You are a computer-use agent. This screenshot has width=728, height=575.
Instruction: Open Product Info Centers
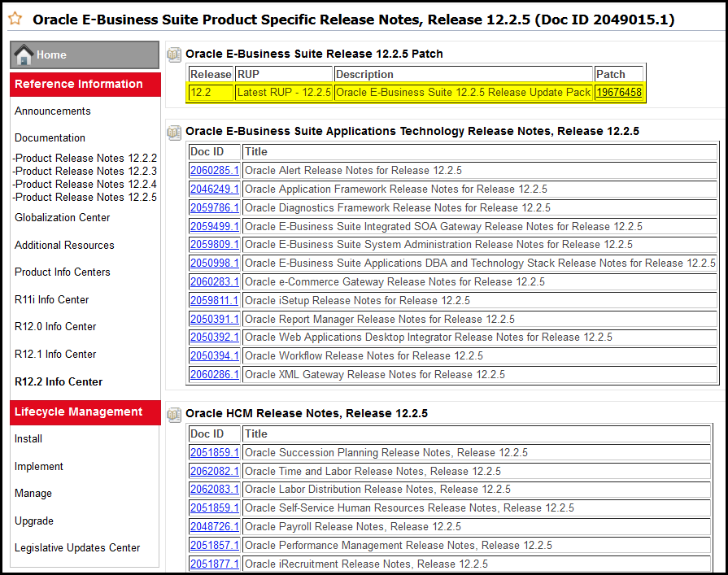pyautogui.click(x=62, y=272)
